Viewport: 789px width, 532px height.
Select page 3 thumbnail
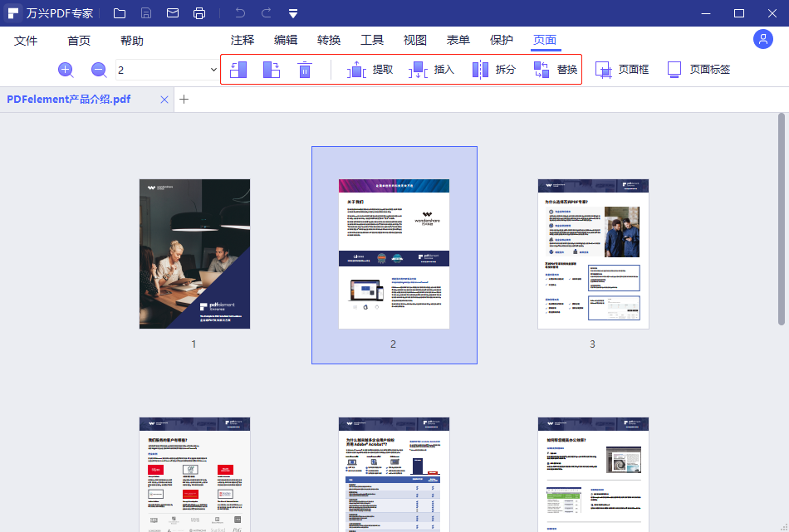(x=593, y=253)
